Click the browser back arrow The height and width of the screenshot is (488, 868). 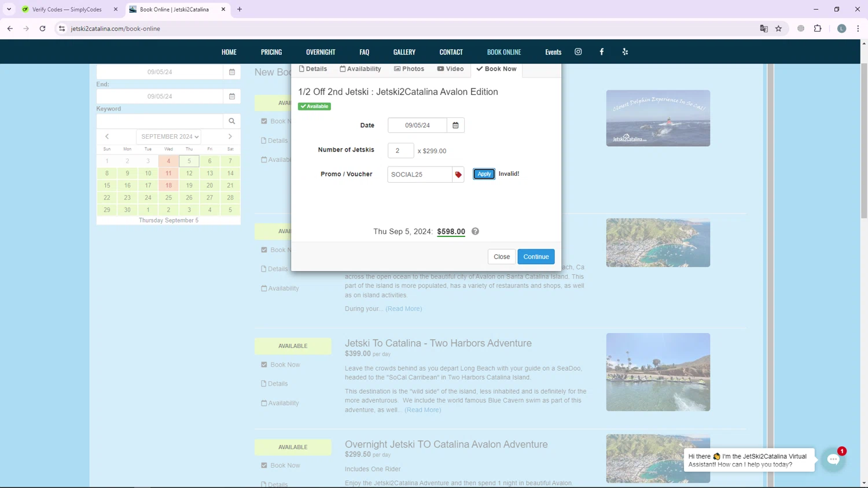pos(10,28)
